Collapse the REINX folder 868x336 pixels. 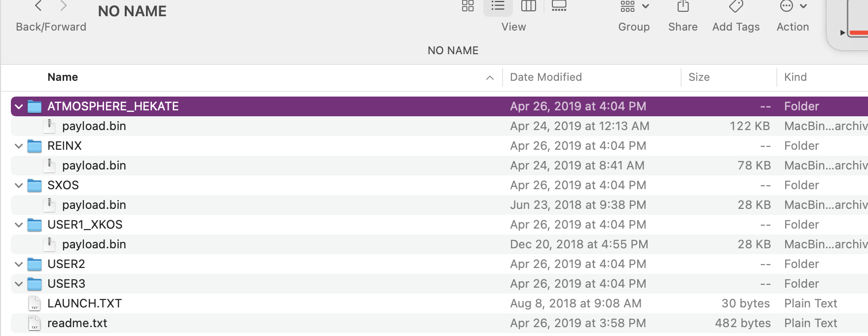[19, 146]
